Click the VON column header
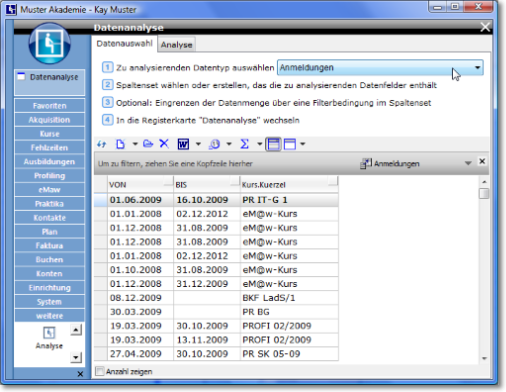This screenshot has height=392, width=506. point(140,185)
